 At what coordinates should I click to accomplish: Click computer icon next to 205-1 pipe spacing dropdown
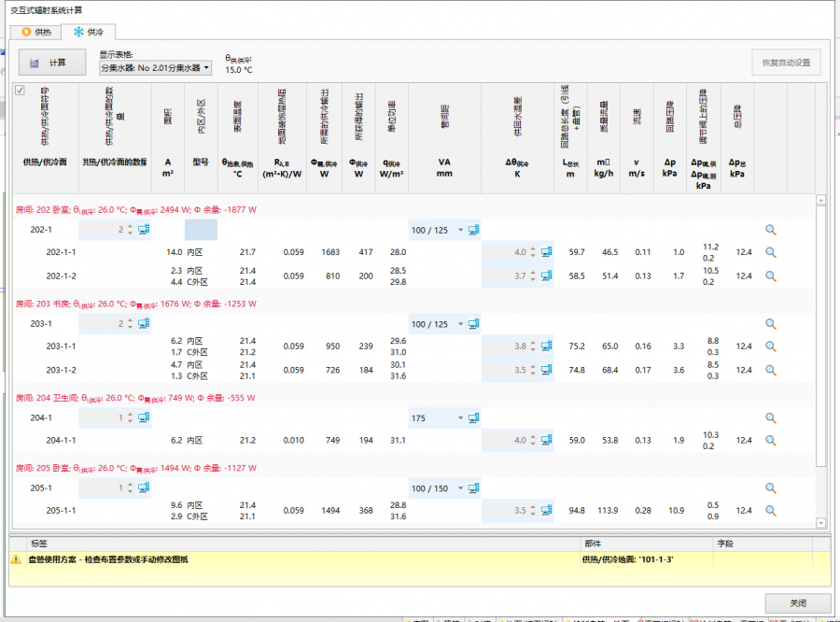(474, 488)
